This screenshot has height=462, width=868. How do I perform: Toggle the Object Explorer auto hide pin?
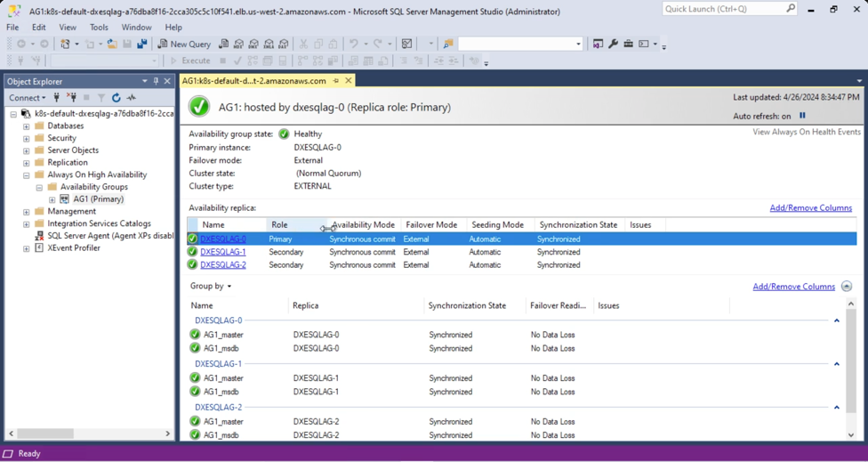157,81
